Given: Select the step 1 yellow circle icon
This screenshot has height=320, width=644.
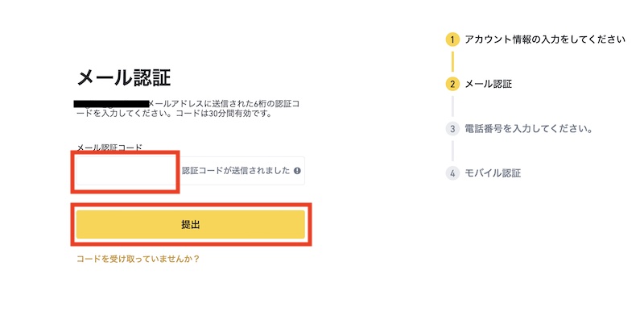Looking at the screenshot, I should coord(452,39).
